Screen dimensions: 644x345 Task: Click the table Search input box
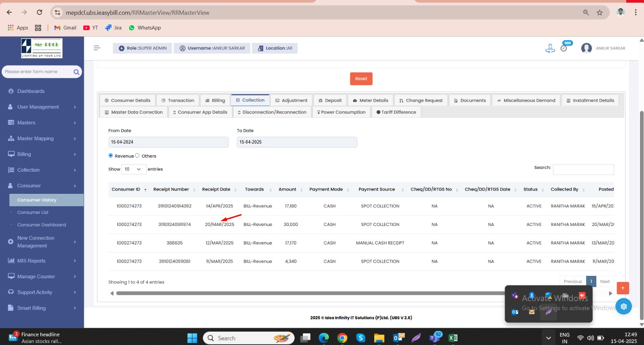tap(583, 169)
